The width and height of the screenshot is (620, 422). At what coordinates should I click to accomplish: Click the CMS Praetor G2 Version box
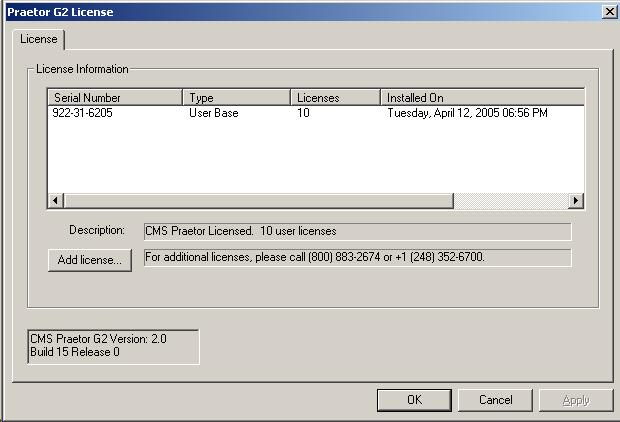[x=113, y=346]
